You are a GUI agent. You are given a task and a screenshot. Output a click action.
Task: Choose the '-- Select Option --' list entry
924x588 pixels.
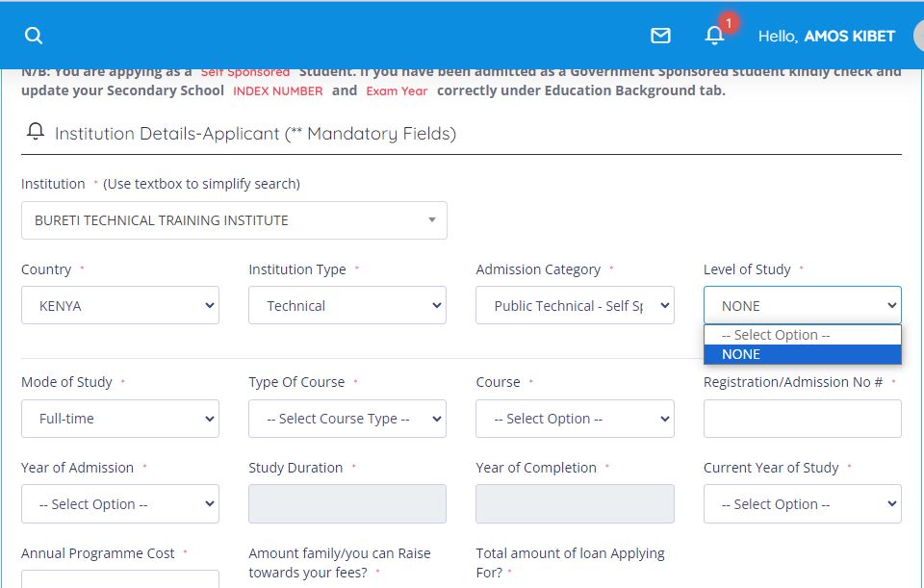coord(802,335)
